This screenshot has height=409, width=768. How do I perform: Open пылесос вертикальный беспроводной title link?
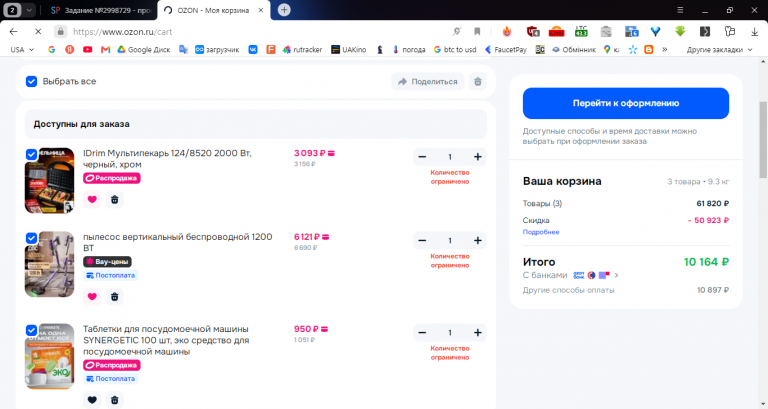pyautogui.click(x=177, y=242)
